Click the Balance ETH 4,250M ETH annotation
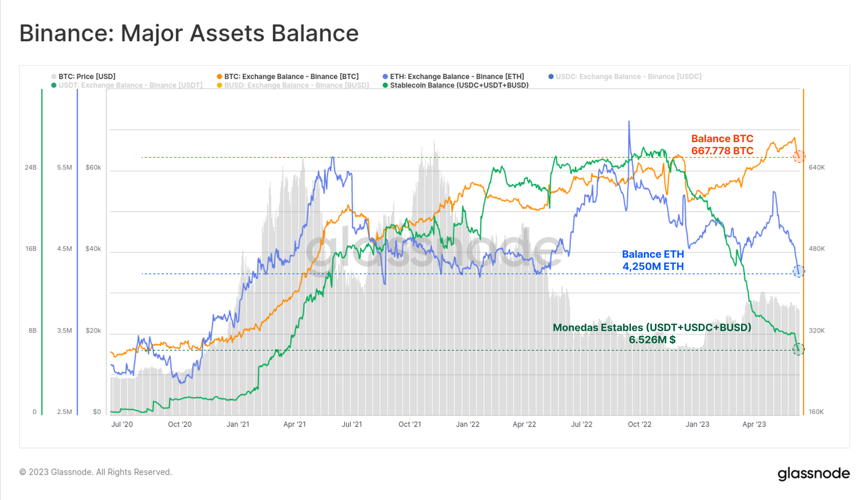Viewport: 868px width, 500px height. point(653,260)
